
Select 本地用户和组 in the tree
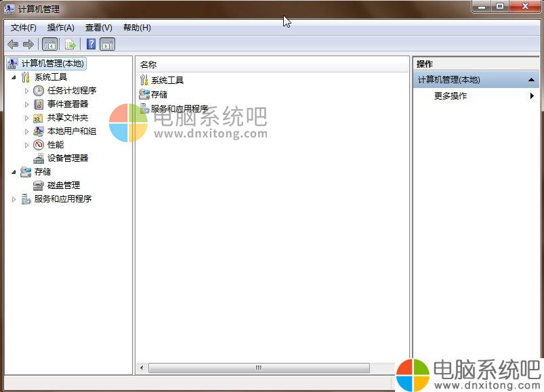72,131
